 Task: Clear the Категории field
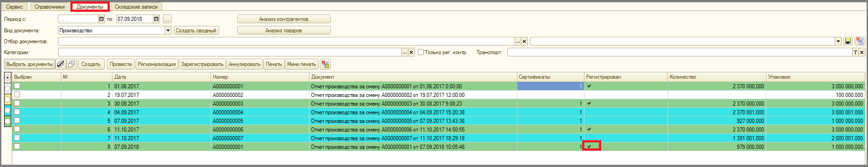pos(411,52)
